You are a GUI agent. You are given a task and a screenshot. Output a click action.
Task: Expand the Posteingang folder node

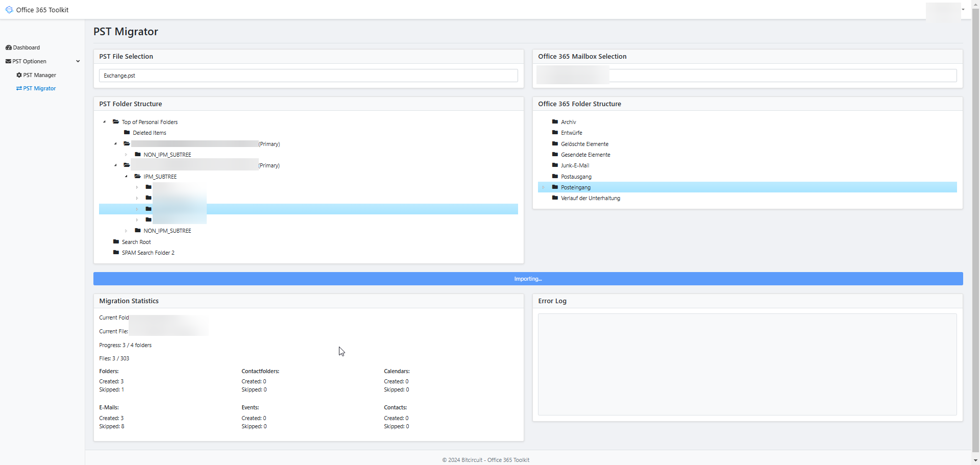click(x=544, y=187)
